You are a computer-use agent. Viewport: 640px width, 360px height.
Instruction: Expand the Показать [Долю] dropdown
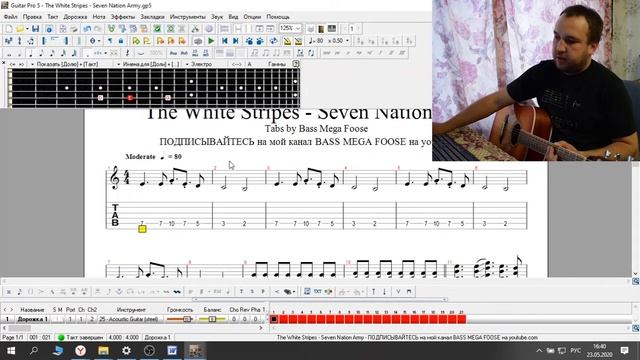(x=32, y=64)
